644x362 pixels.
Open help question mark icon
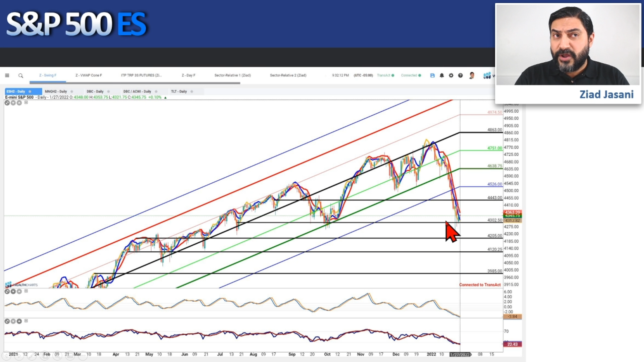click(x=461, y=75)
